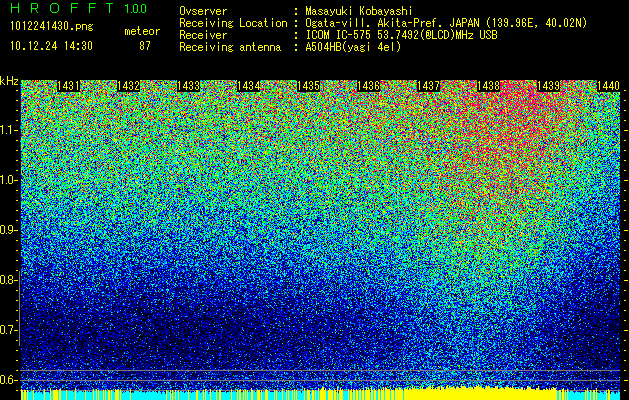Click the 1438 time marker
Viewport: 629px width, 400px height.
pyautogui.click(x=489, y=86)
